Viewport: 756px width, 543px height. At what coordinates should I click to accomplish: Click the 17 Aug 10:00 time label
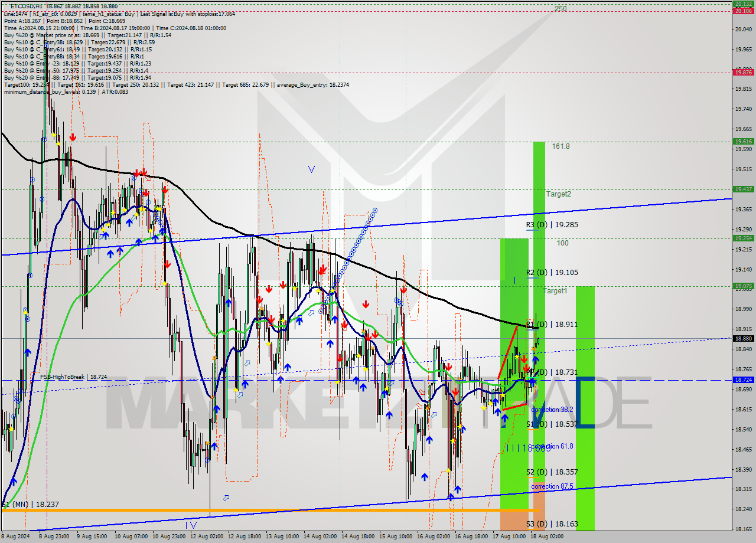tap(509, 537)
